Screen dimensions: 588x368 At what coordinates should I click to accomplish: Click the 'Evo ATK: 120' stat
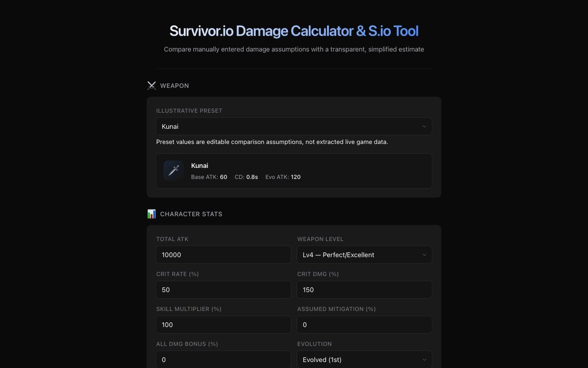click(x=283, y=177)
